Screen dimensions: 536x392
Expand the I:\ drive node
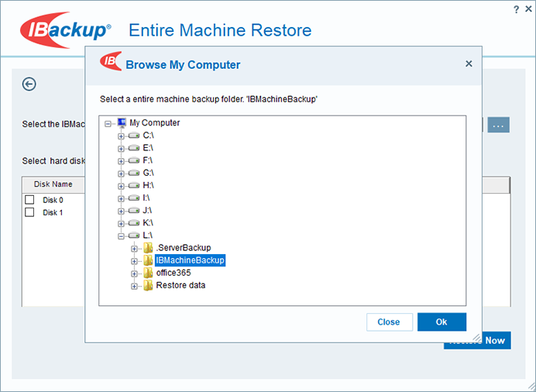pyautogui.click(x=121, y=198)
